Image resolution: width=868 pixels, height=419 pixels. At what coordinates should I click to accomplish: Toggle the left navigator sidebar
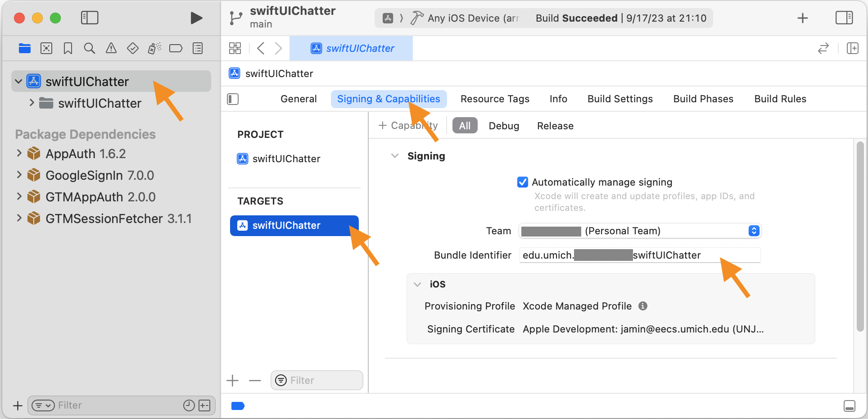click(x=90, y=18)
